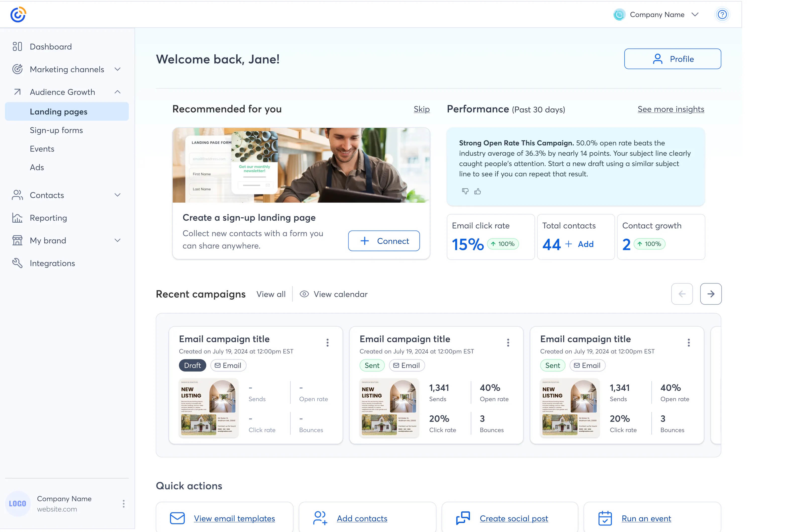Open three-dot menu on the Draft campaign card
The image size is (803, 532).
(x=327, y=342)
